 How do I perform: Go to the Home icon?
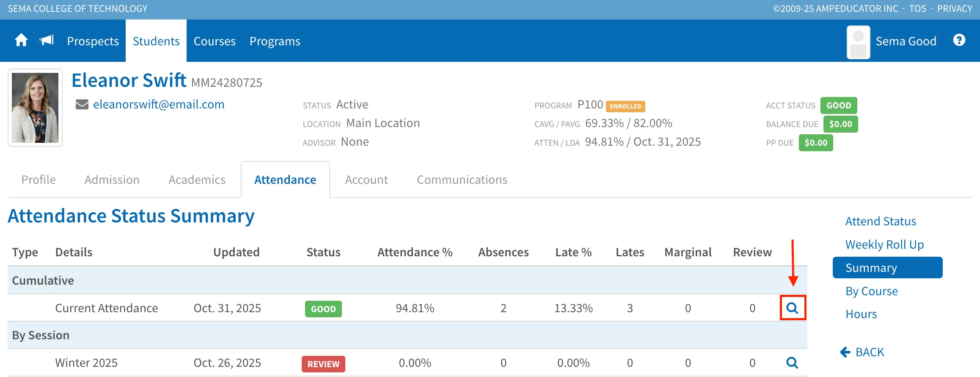pyautogui.click(x=21, y=41)
